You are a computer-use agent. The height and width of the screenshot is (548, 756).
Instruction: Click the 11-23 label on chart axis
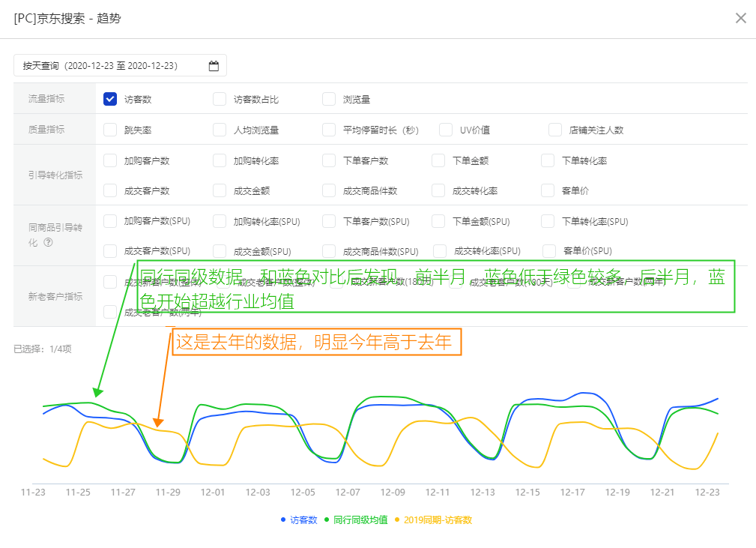tap(33, 492)
